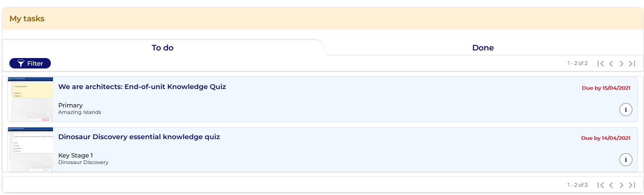Click the My tasks heading
Screen dimensions: 644x195
(x=27, y=19)
